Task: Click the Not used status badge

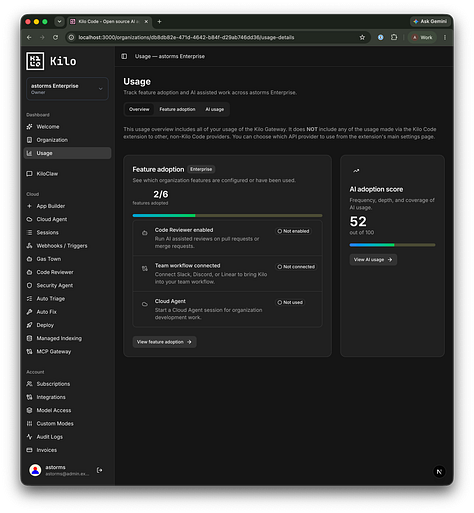Action: 290,302
